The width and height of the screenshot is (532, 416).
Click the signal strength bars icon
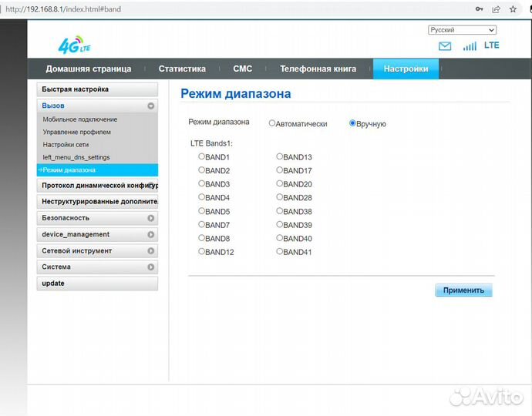470,46
